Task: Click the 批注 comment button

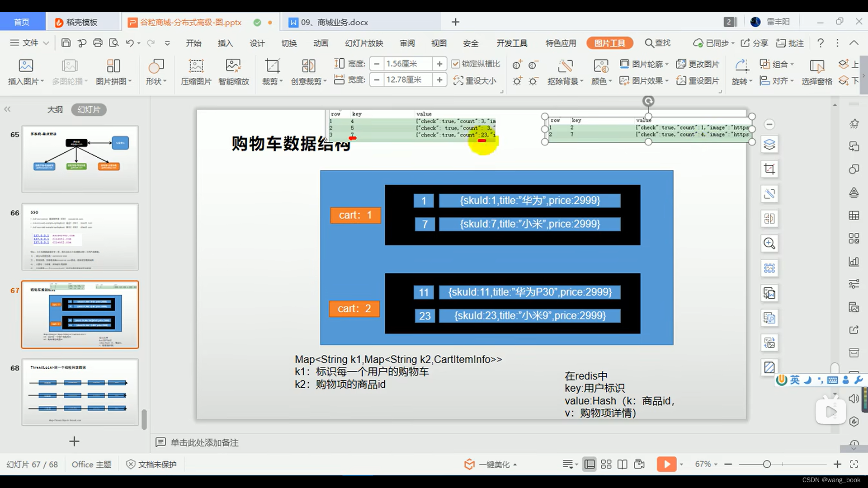Action: pyautogui.click(x=790, y=43)
